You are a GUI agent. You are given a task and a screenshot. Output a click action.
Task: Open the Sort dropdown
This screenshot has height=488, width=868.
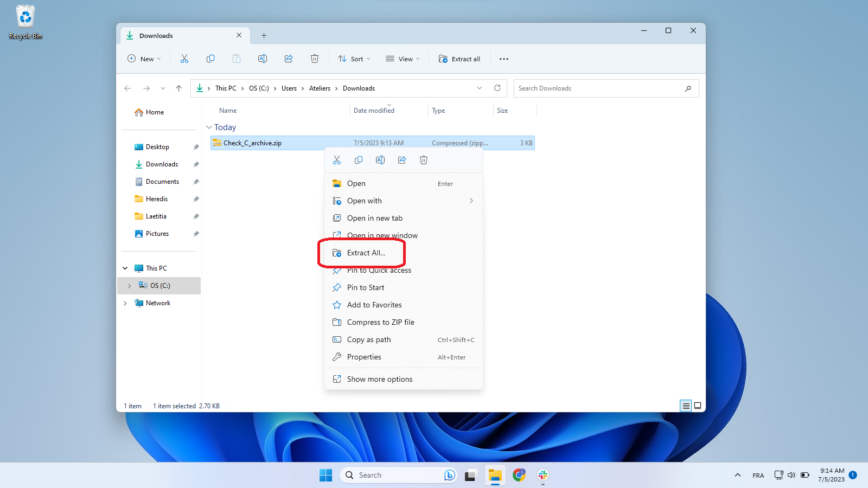pyautogui.click(x=354, y=59)
